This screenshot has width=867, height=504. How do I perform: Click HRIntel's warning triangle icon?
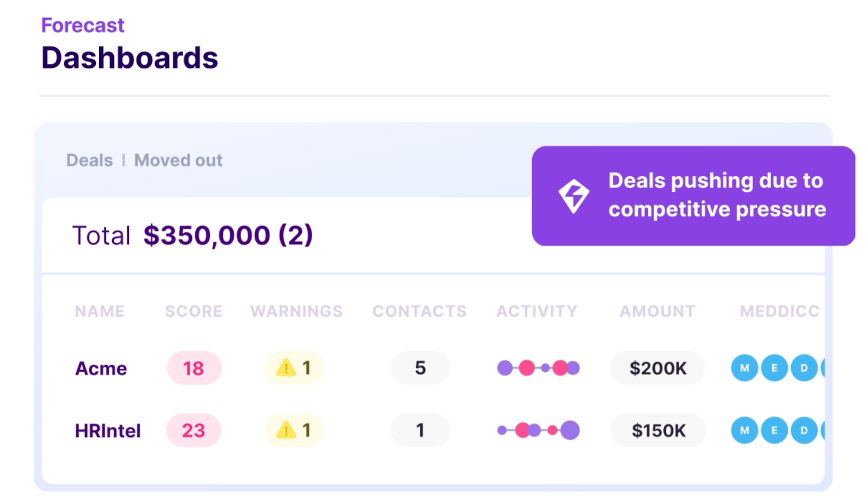[x=286, y=430]
